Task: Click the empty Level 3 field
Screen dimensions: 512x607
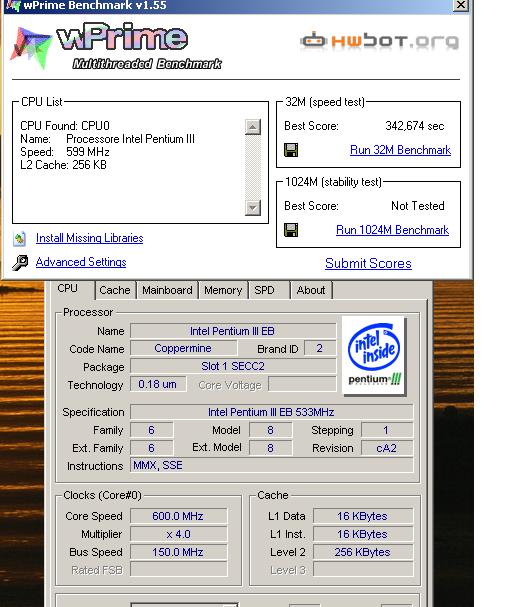Action: tap(363, 570)
